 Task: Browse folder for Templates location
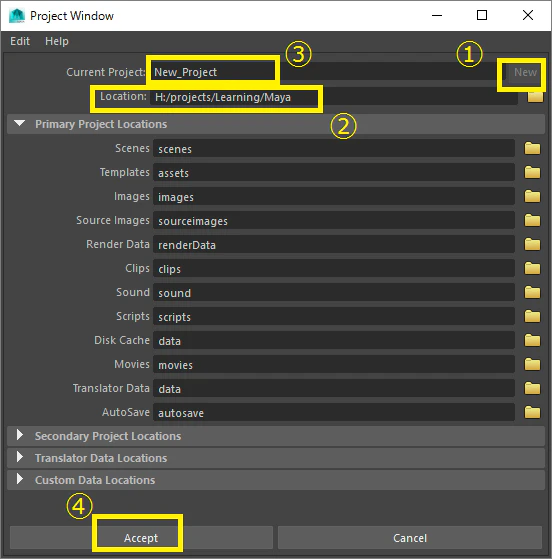(x=532, y=172)
